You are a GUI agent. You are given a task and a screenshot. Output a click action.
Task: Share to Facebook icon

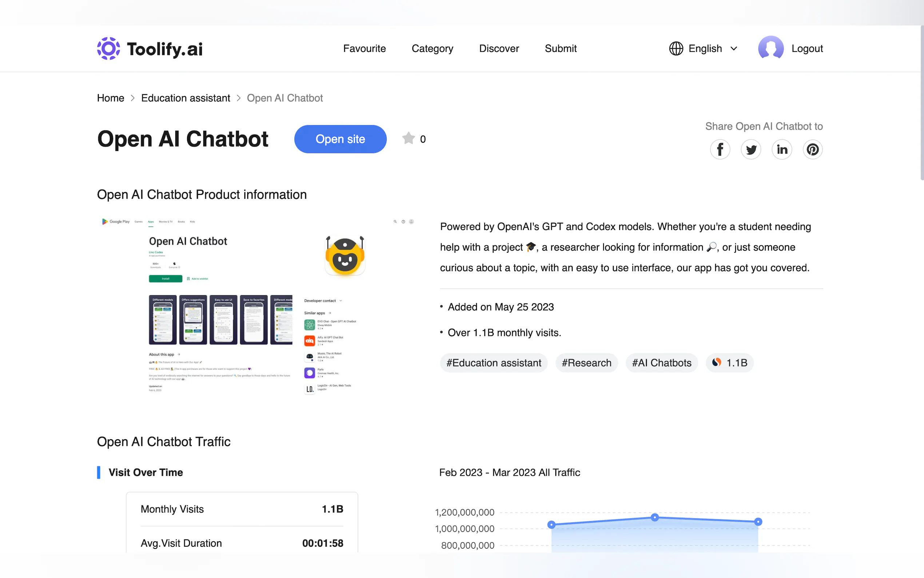coord(720,150)
